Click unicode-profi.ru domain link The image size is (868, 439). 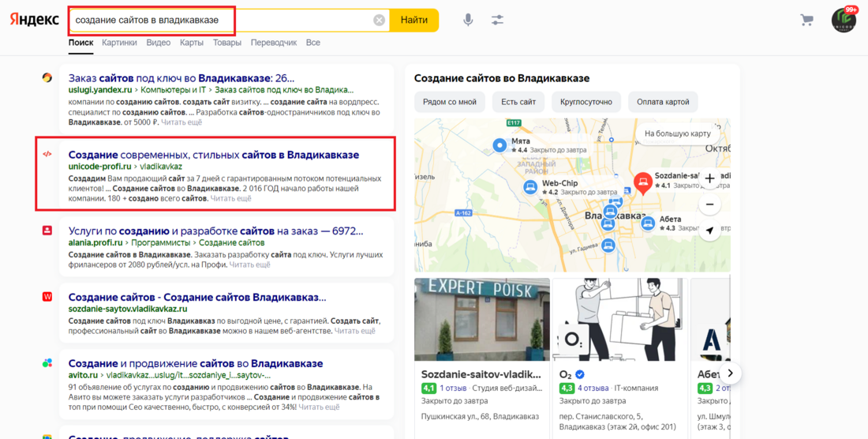coord(99,166)
